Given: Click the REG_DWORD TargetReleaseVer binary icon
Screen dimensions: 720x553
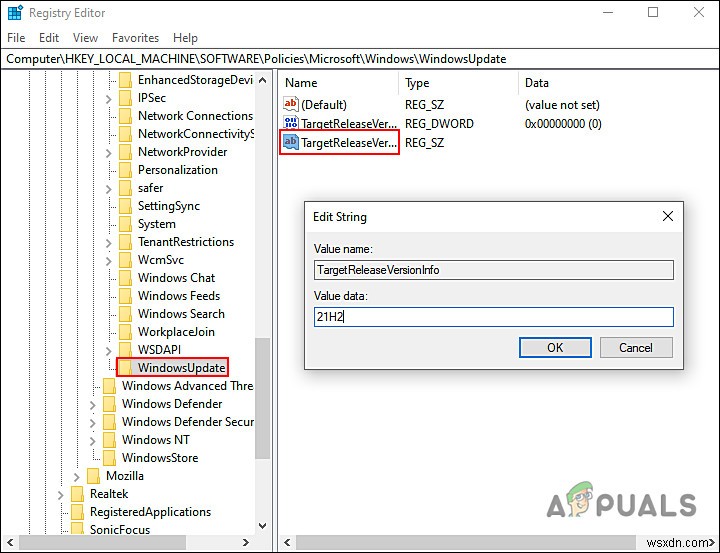Looking at the screenshot, I should [x=291, y=123].
